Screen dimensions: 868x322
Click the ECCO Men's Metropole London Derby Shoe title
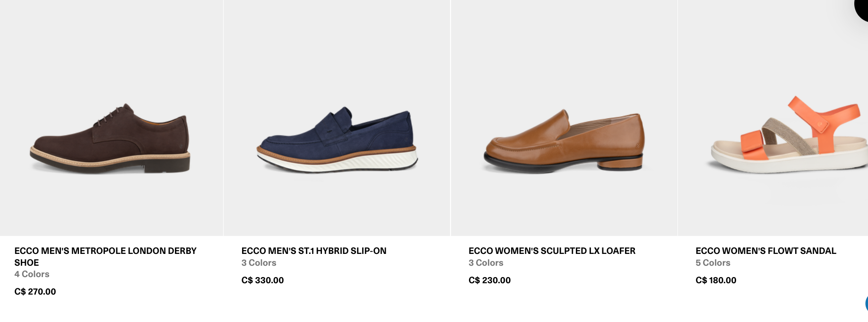(105, 257)
